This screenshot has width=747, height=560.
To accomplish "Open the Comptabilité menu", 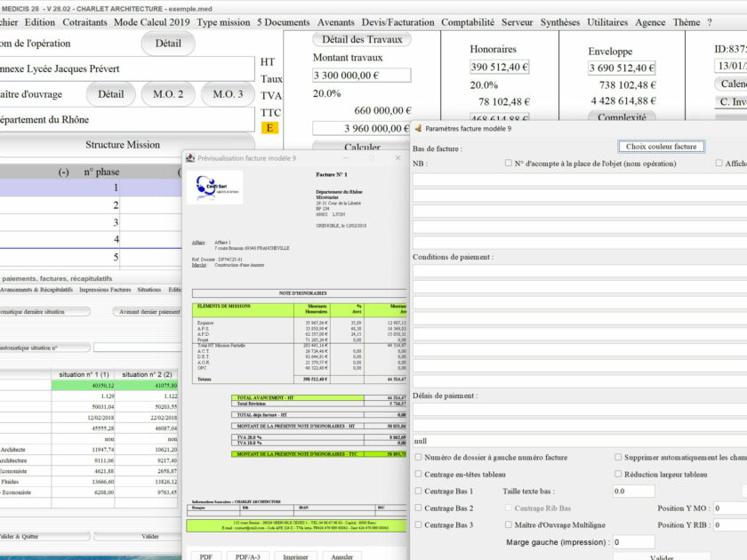I will click(x=468, y=22).
